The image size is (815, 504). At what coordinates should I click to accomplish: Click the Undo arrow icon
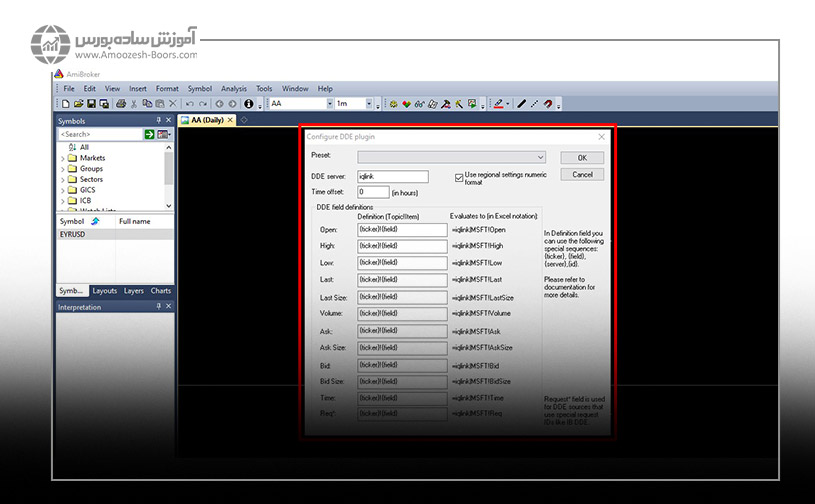[x=189, y=104]
